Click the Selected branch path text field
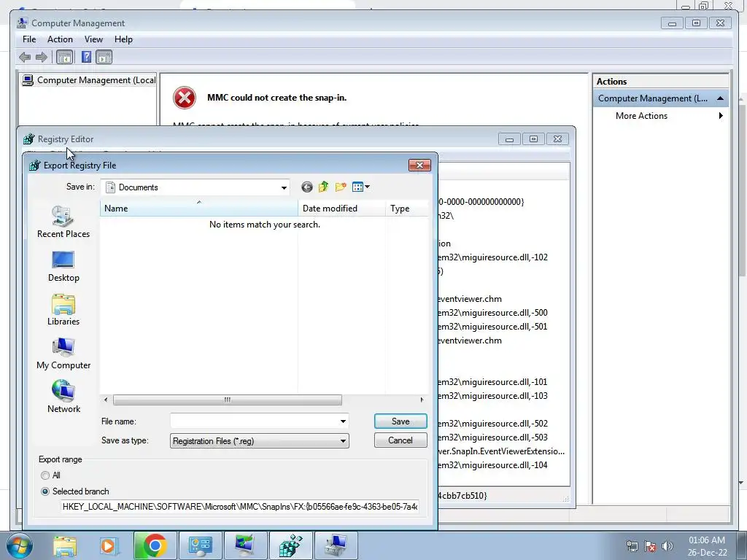 (241, 507)
